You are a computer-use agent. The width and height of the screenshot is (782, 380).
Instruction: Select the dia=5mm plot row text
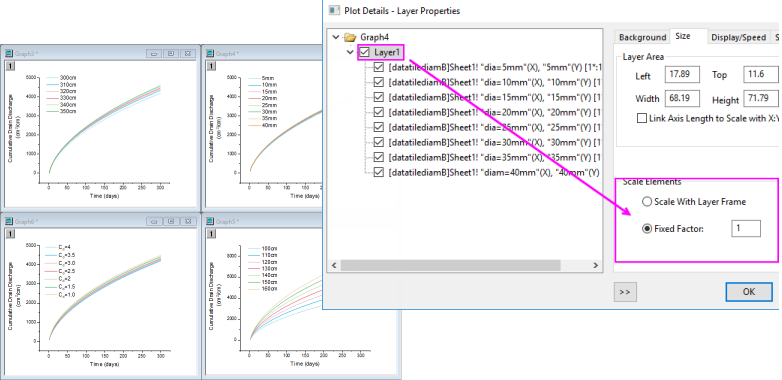tap(496, 67)
